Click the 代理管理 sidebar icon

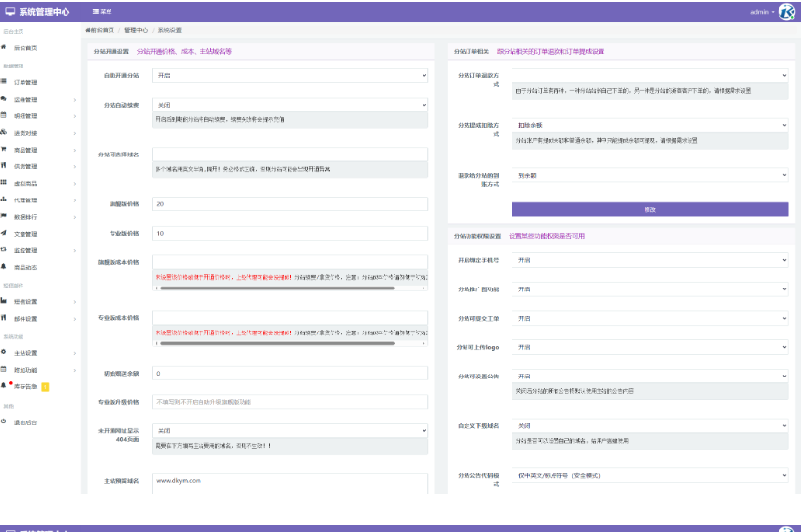(5, 199)
